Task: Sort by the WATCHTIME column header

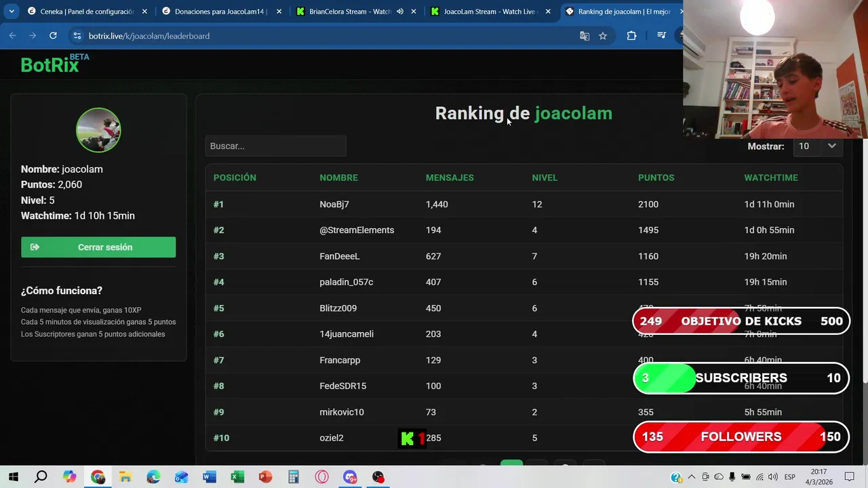Action: pos(771,178)
